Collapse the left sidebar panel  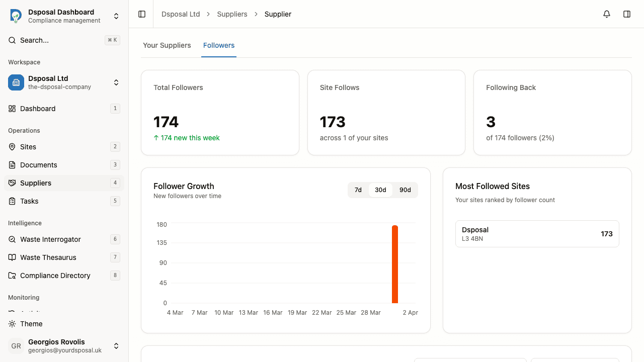tap(141, 14)
